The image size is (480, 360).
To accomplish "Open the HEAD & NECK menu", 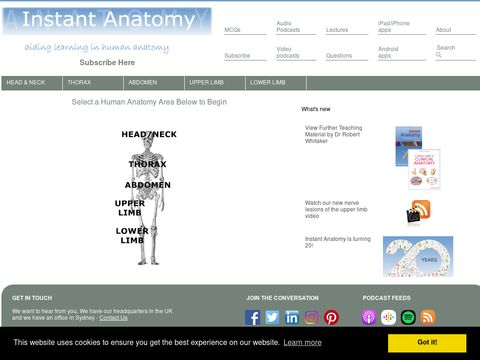I will coord(32,83).
